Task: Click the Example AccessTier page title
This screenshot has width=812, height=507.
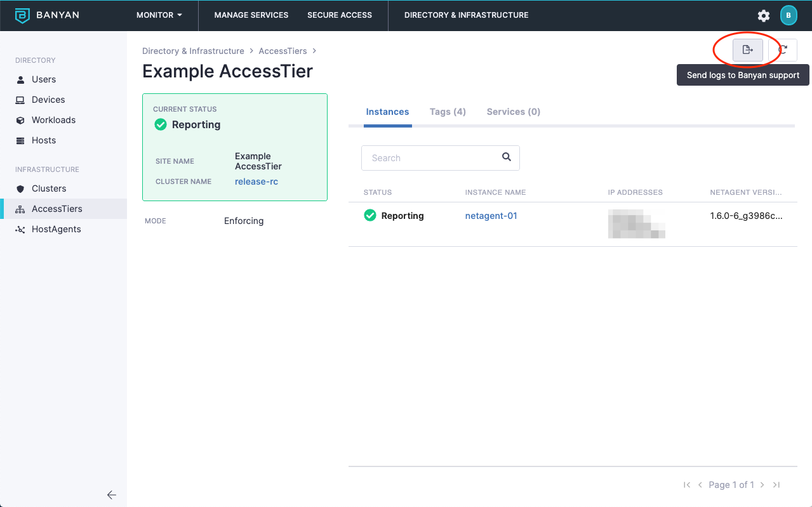Action: click(x=228, y=71)
